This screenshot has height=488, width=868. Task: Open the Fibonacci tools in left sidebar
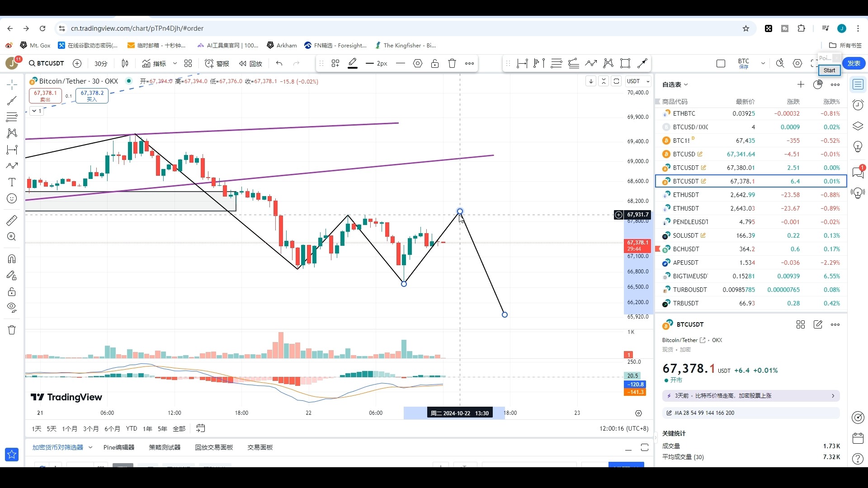[12, 117]
